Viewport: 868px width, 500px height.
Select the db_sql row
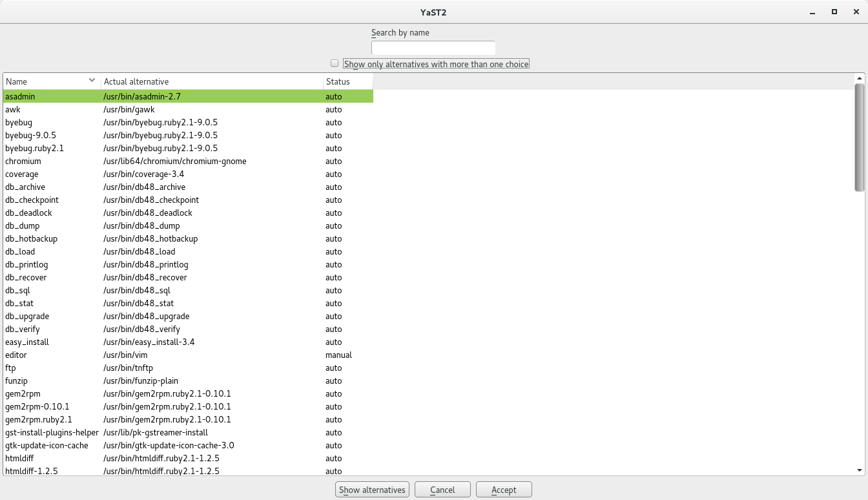(188, 290)
